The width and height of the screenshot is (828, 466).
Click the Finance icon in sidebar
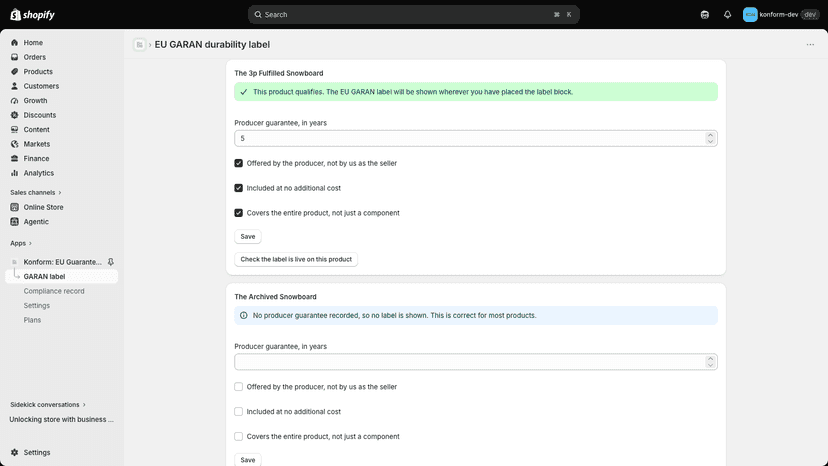(x=14, y=159)
